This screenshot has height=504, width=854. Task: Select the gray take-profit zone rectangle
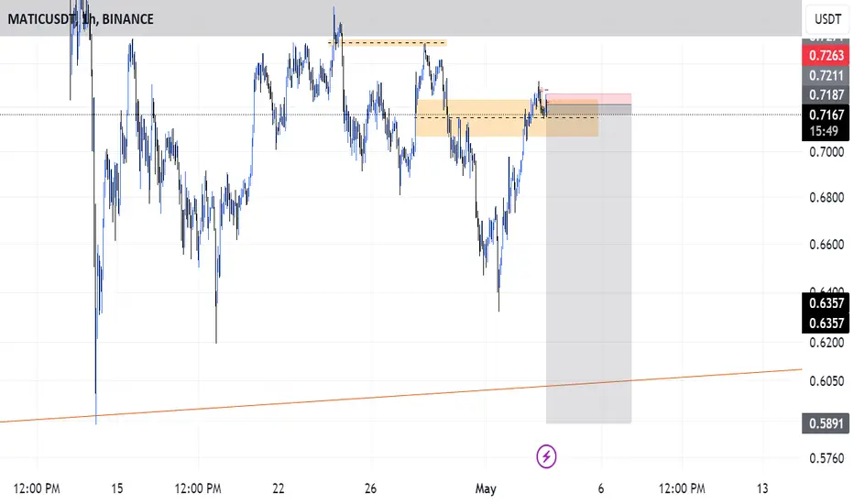(589, 264)
